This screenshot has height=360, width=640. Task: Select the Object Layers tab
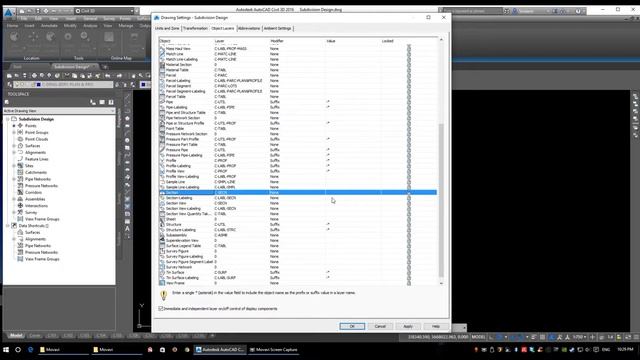pos(222,28)
